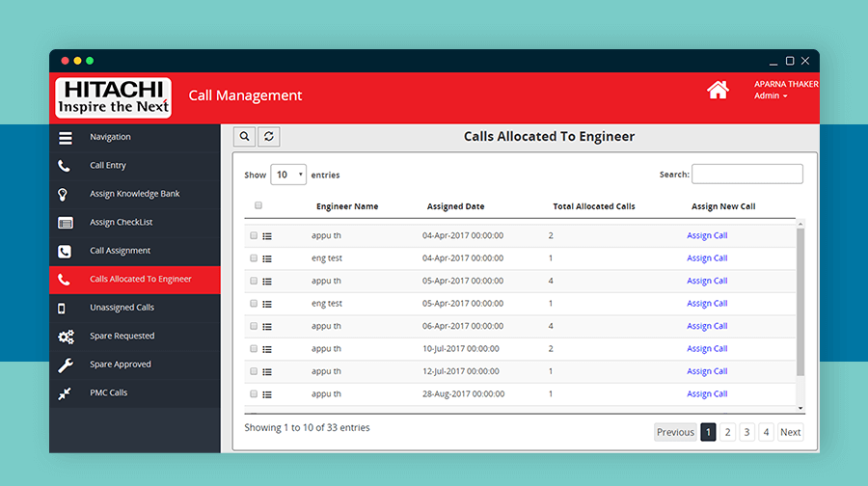The height and width of the screenshot is (486, 868).
Task: Assign Call for the 28-Aug-2017 row
Action: [x=707, y=394]
